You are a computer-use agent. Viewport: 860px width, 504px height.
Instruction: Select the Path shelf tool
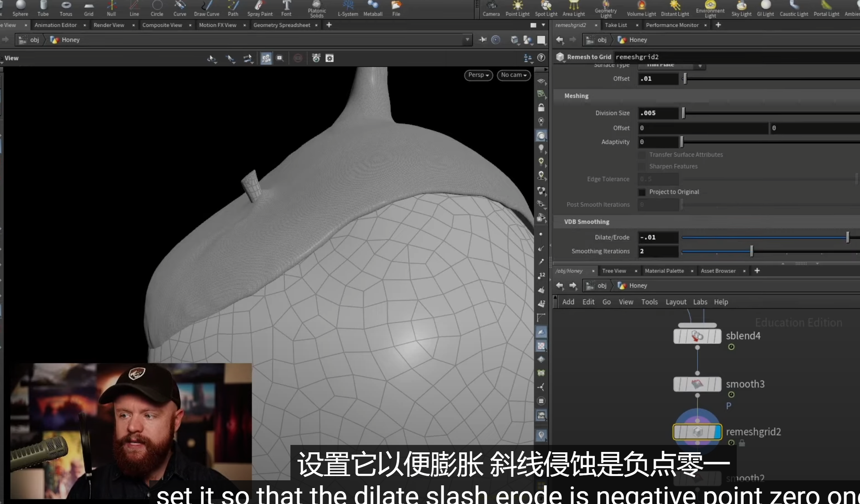coord(233,9)
